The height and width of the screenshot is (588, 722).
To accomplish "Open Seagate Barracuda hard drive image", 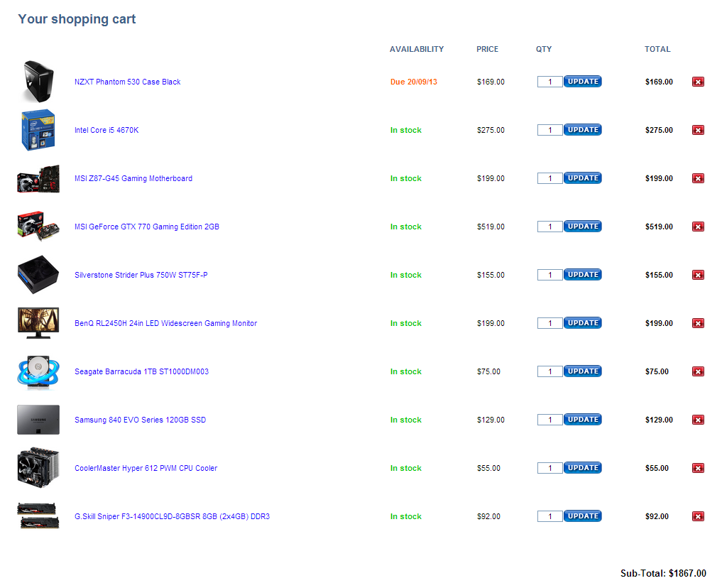I will tap(38, 371).
